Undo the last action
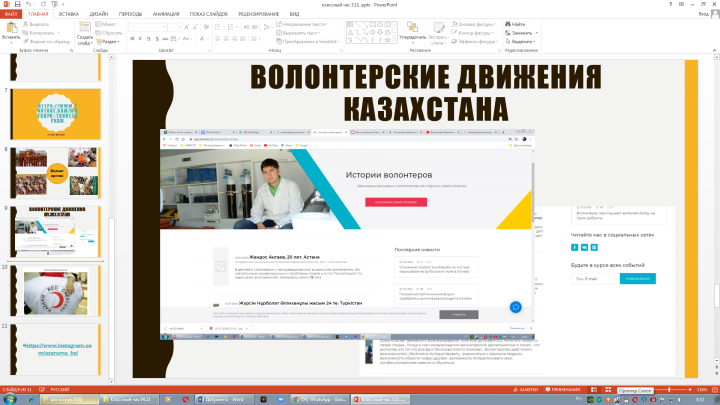The width and height of the screenshot is (720, 405). coord(28,4)
